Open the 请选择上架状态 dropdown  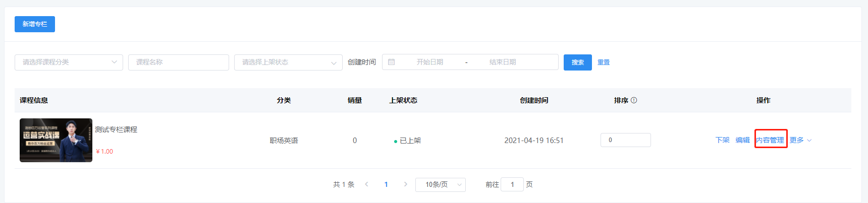pos(288,62)
